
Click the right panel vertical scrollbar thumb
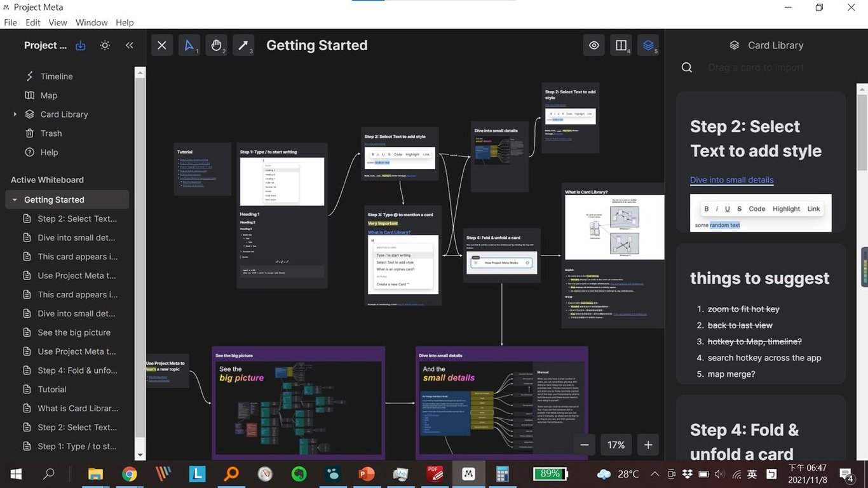862,132
